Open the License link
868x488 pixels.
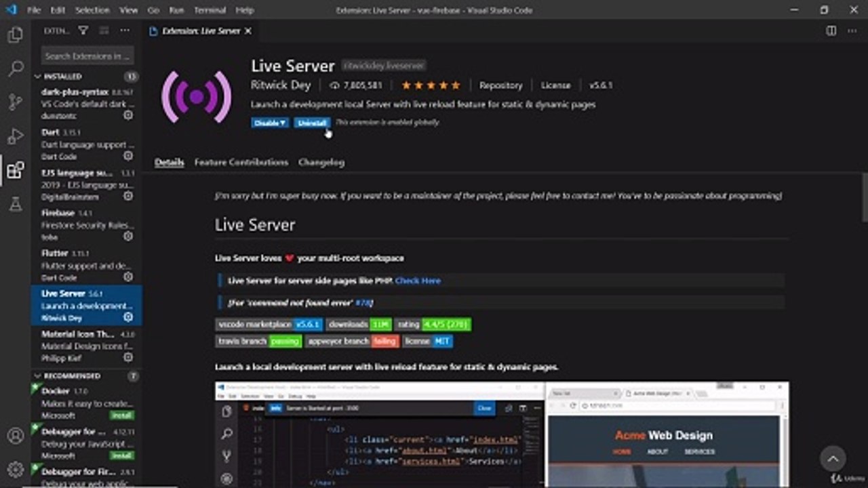pos(556,85)
